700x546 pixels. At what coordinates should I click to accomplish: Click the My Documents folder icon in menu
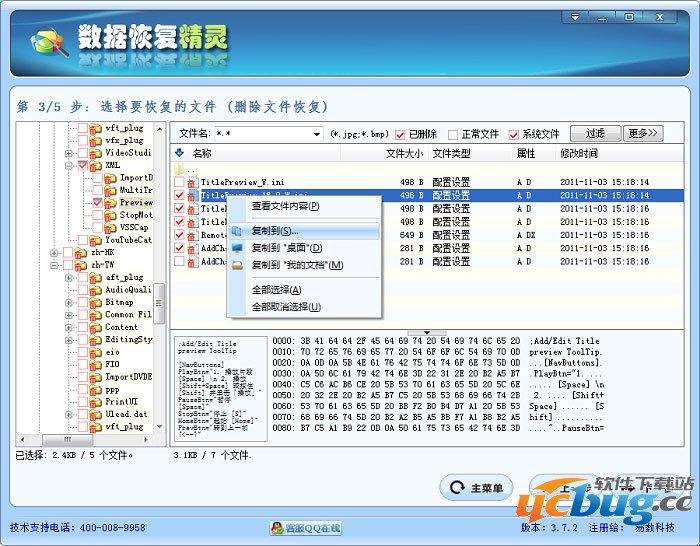(237, 265)
